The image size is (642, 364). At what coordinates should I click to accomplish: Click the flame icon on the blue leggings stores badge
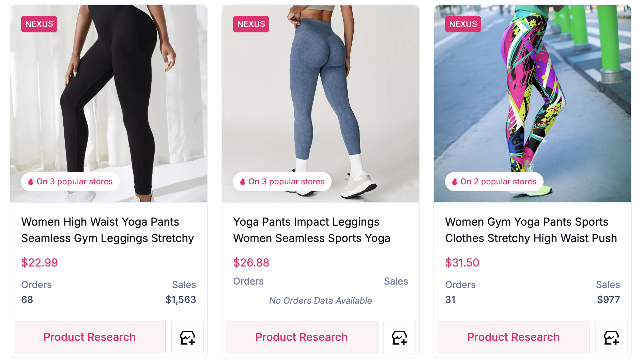(243, 182)
